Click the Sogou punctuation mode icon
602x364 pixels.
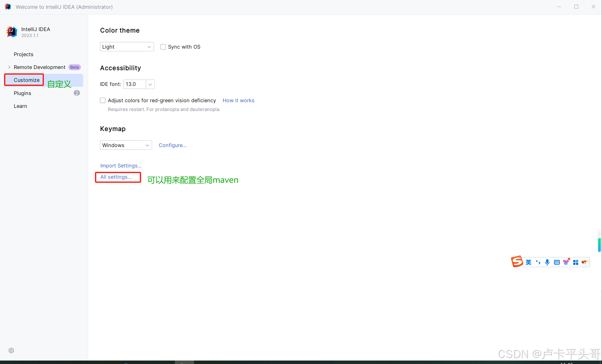538,262
